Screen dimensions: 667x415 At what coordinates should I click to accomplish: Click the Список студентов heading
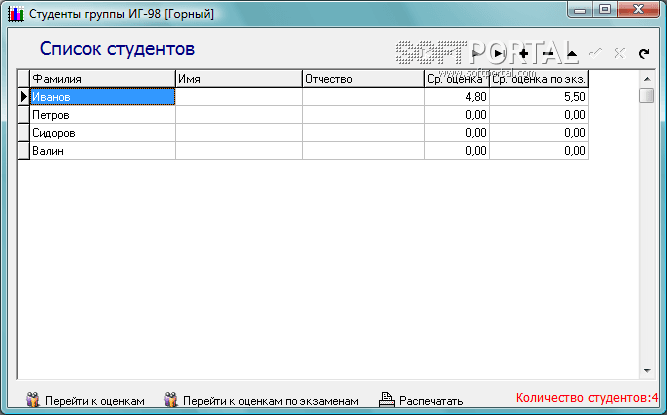(x=117, y=48)
